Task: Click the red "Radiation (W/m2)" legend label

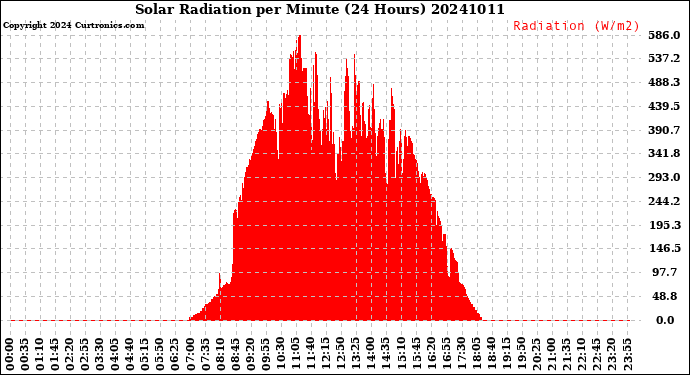Action: [576, 26]
